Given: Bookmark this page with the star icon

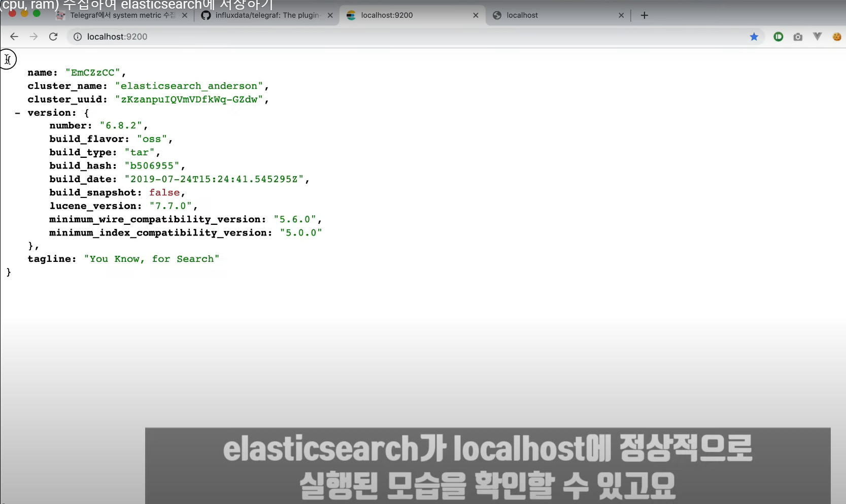Looking at the screenshot, I should pyautogui.click(x=754, y=37).
